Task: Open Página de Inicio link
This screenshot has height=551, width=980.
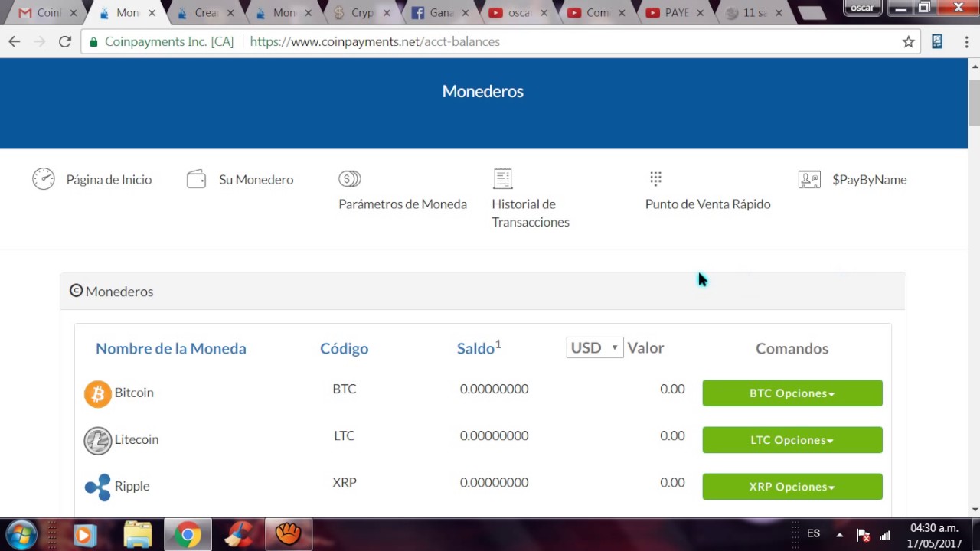Action: click(x=109, y=179)
